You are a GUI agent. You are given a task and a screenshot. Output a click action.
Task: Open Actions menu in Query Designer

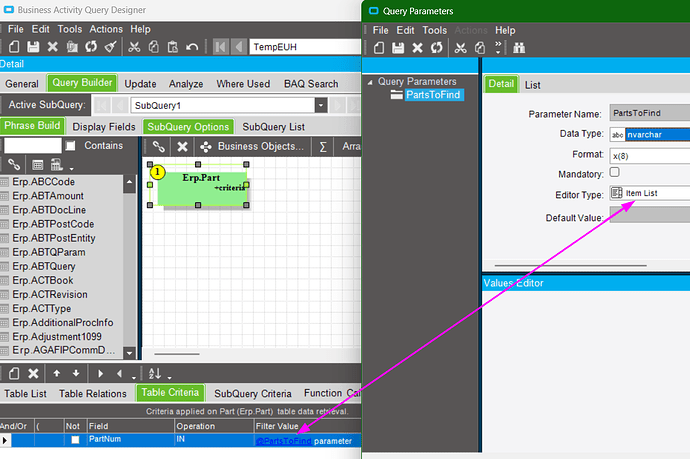point(106,29)
